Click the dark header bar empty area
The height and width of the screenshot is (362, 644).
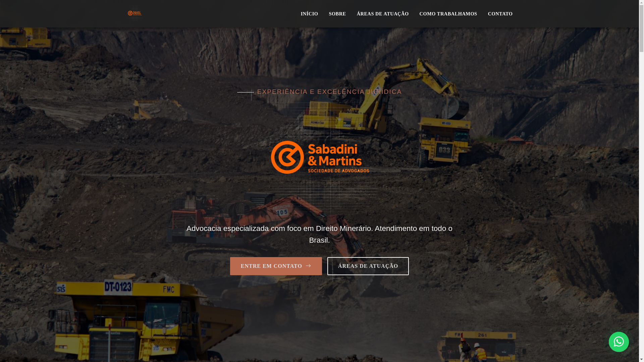pos(218,14)
